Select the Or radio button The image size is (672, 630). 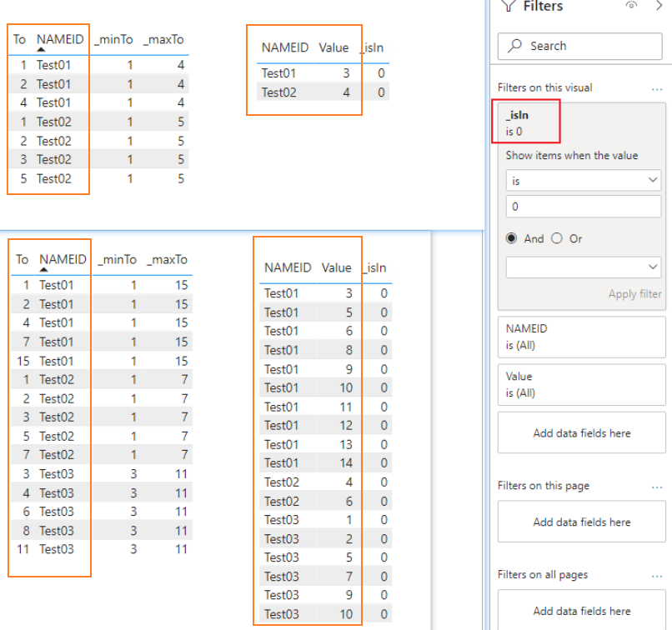point(557,238)
